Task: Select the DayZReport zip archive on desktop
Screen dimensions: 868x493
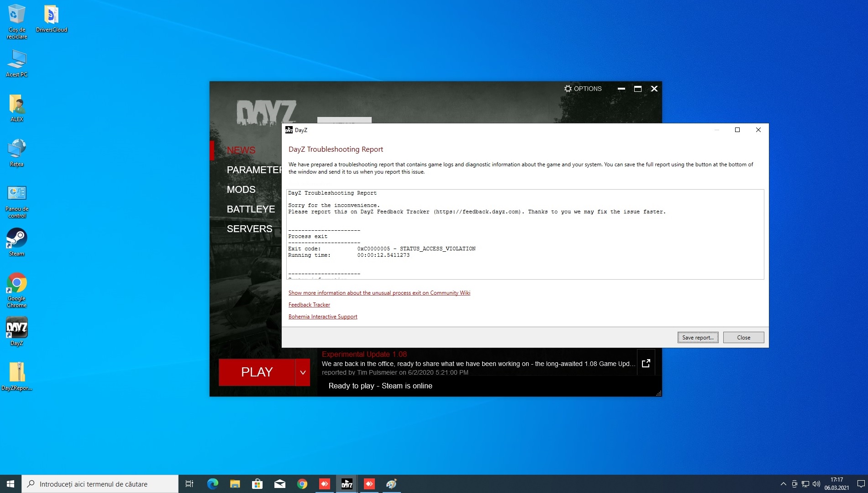Action: click(17, 376)
